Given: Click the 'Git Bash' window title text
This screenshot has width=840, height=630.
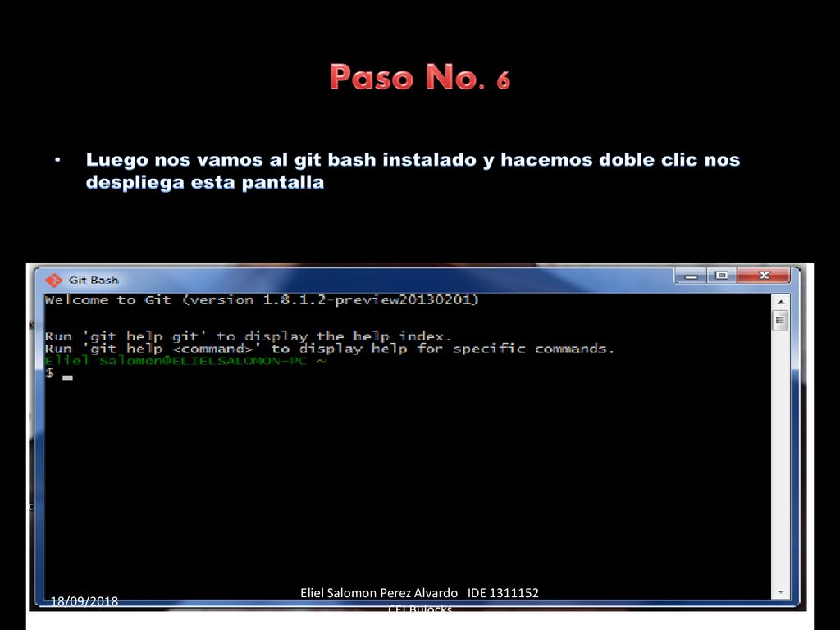Looking at the screenshot, I should point(94,280).
